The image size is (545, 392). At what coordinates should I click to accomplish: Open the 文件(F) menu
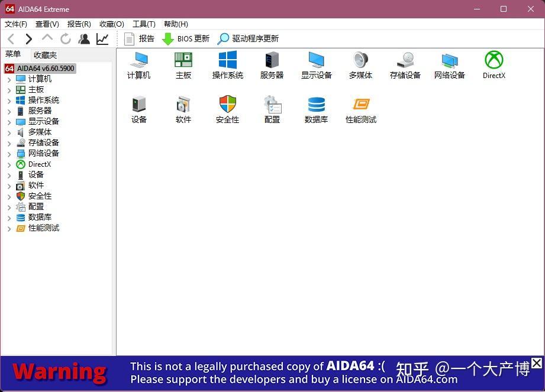15,24
